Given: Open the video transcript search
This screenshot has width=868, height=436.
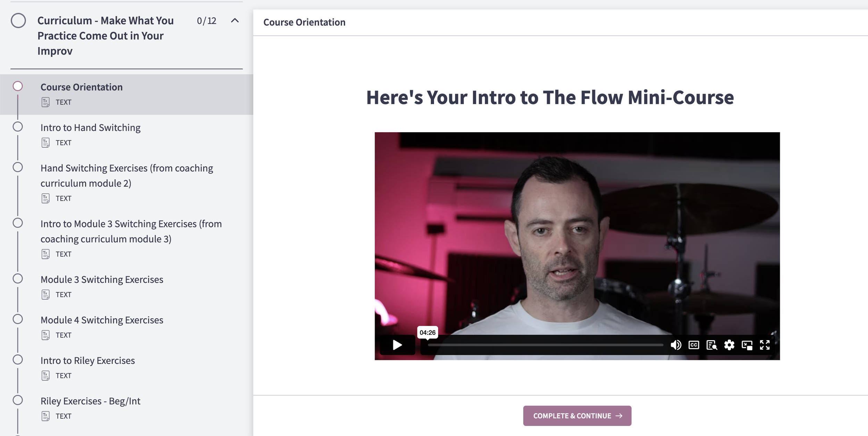Looking at the screenshot, I should click(x=711, y=345).
